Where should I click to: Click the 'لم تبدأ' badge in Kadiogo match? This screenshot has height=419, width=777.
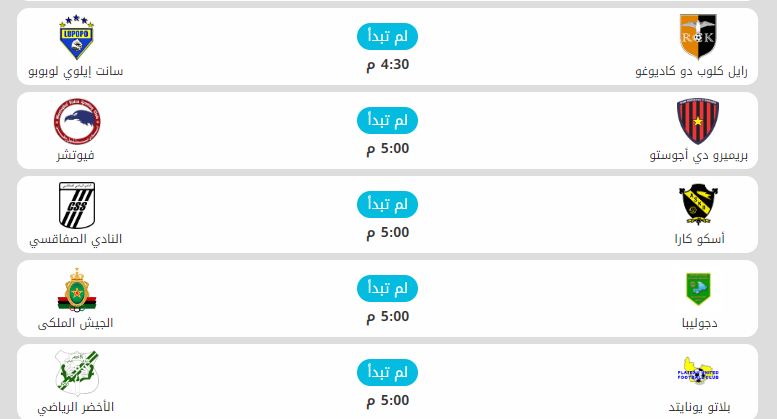click(x=387, y=36)
